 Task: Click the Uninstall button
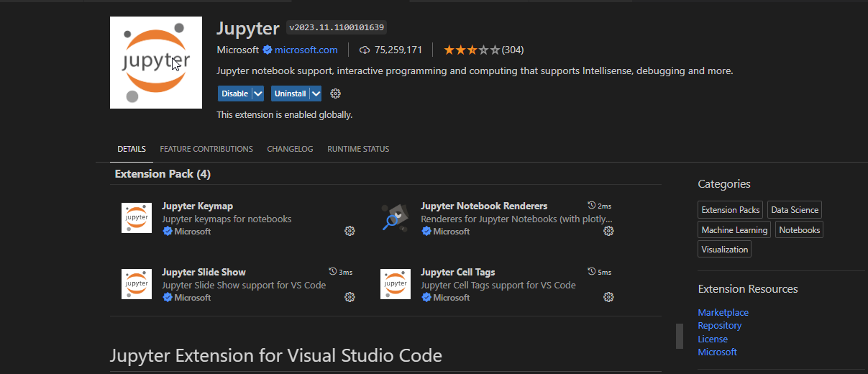point(290,93)
